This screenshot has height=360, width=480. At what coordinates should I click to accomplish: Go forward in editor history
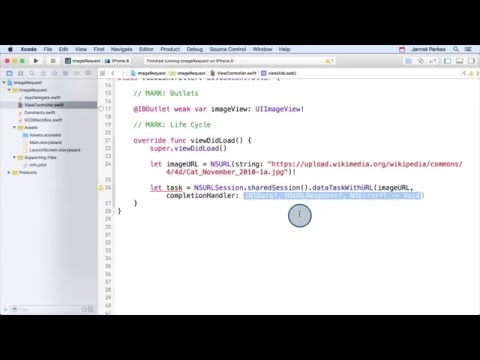tap(123, 73)
